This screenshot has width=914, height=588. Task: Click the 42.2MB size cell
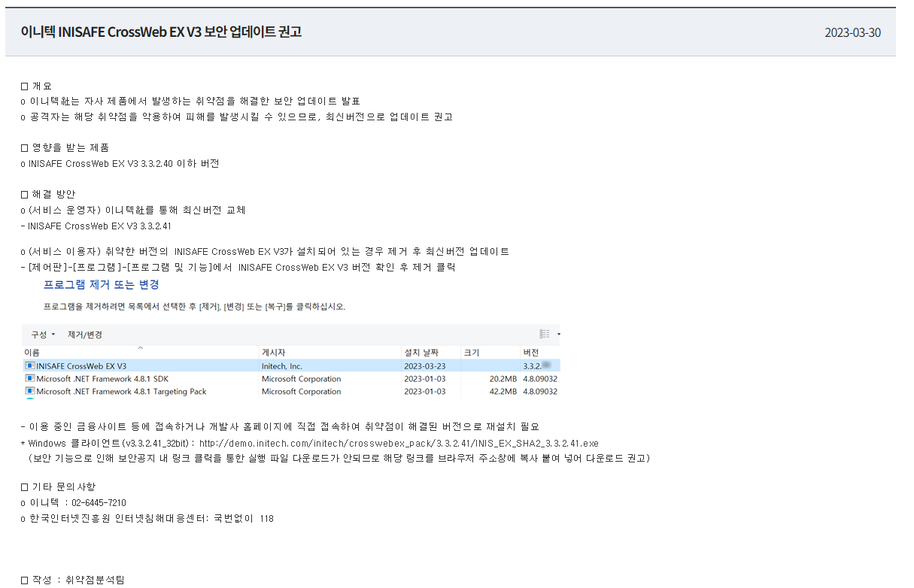pyautogui.click(x=503, y=392)
